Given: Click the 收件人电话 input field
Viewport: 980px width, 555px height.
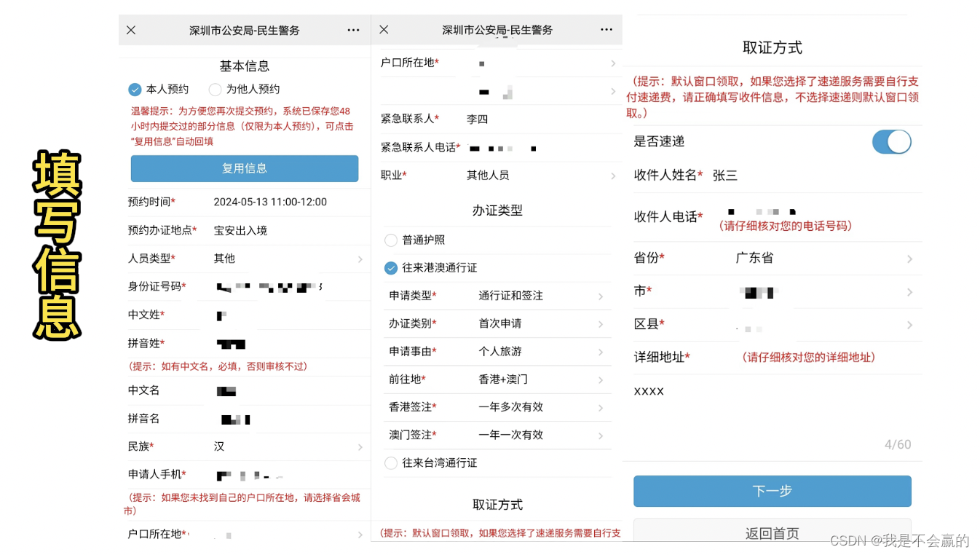Looking at the screenshot, I should [763, 210].
